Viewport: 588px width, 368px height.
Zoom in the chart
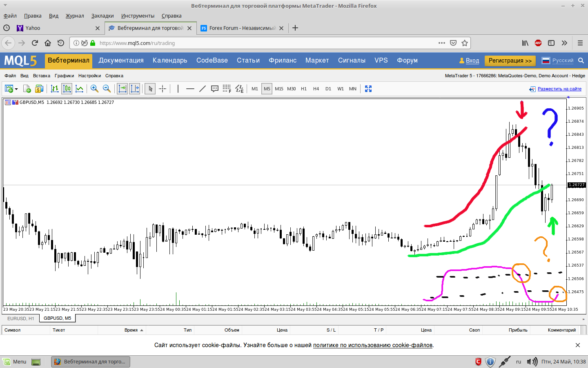[94, 89]
